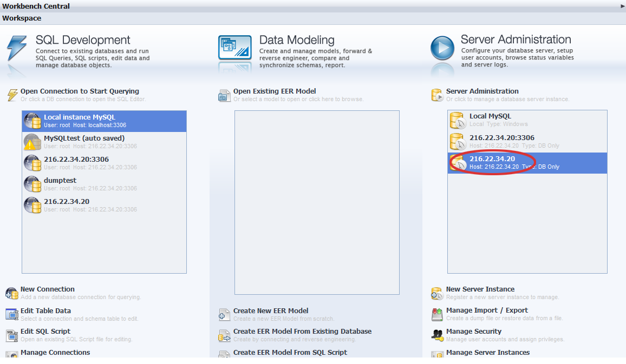Select the 216.22.34.20:3306 server instance row
Screen dimensions: 626x364
[527, 142]
